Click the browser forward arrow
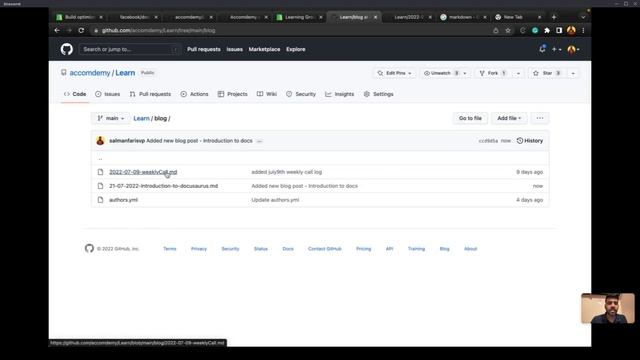Screen dimensions: 640x360 pos(69,30)
